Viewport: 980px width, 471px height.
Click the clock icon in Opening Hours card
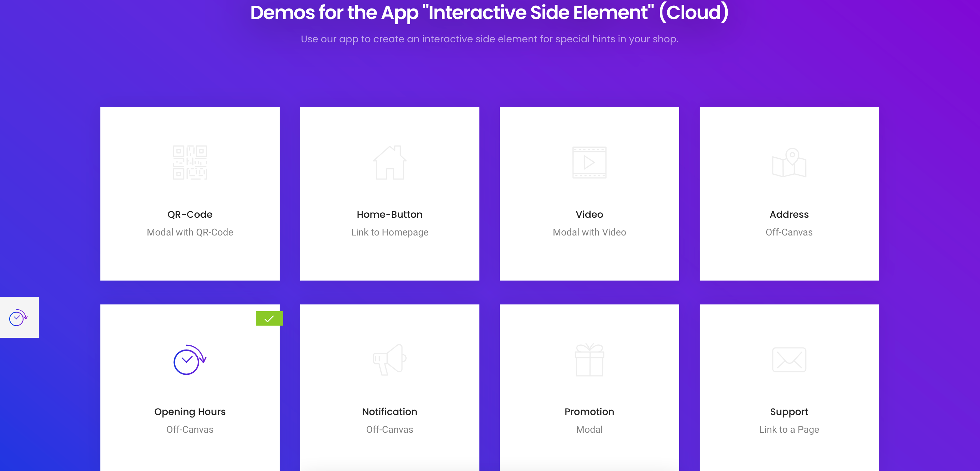(190, 360)
